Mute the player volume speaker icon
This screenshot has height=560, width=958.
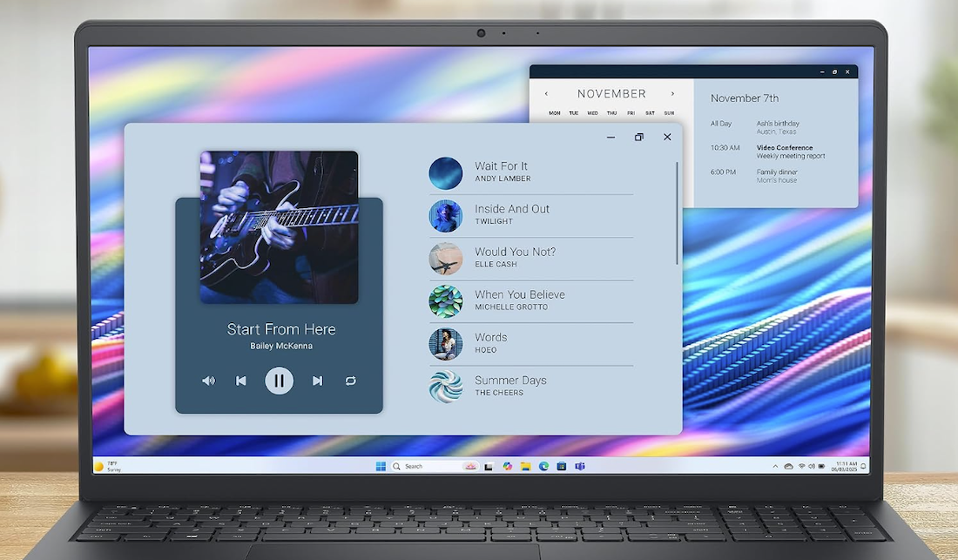pyautogui.click(x=208, y=381)
